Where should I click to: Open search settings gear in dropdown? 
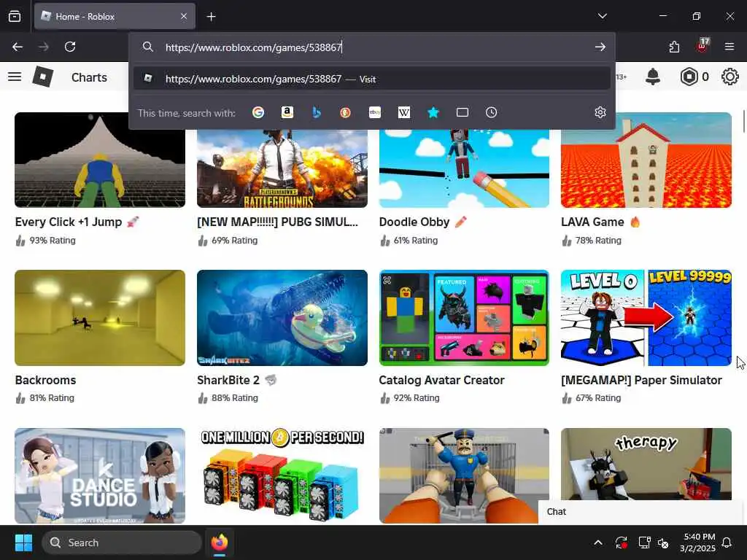600,112
